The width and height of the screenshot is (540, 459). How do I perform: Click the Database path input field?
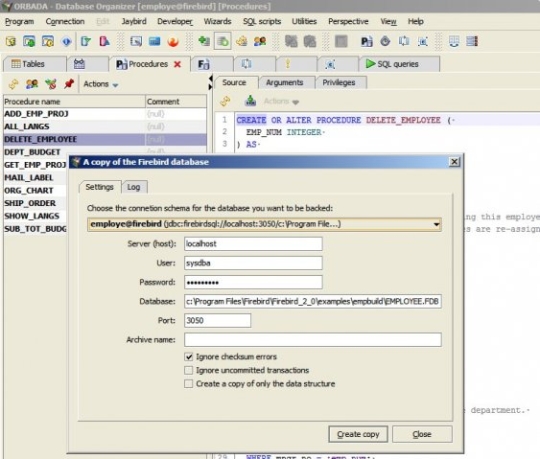tap(313, 302)
